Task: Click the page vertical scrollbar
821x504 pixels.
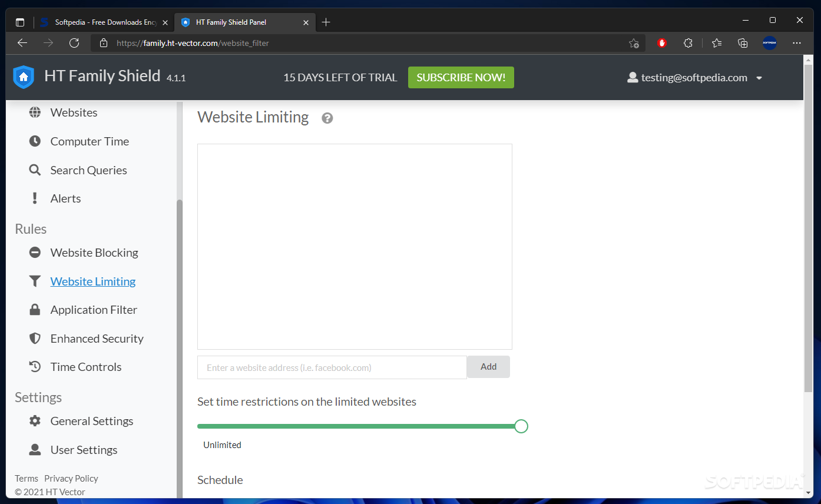Action: pos(809,230)
